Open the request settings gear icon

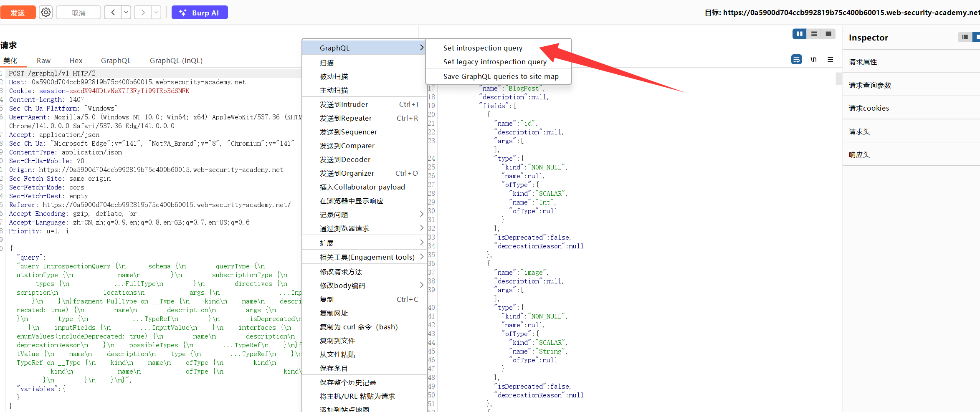(x=46, y=13)
